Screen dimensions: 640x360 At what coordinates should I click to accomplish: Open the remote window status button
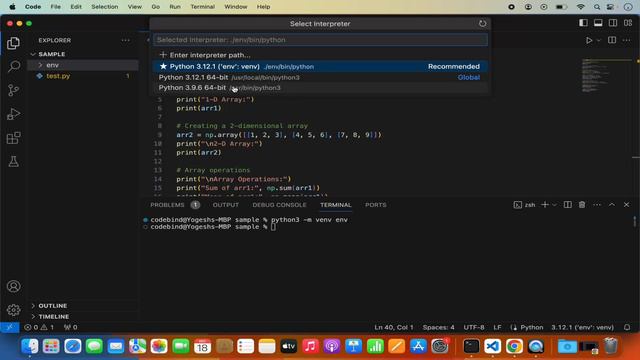[9, 327]
